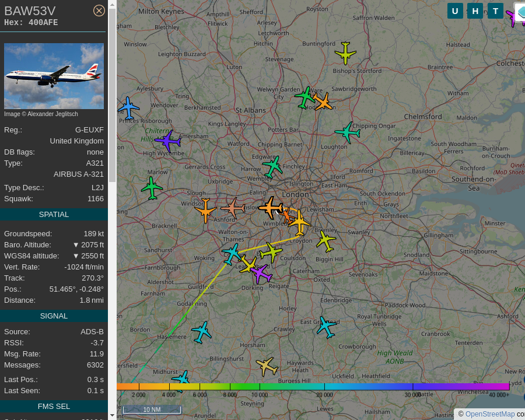Click the position 51.465°, -0.248°
Screen dimensions: 525x420
[x=76, y=289]
